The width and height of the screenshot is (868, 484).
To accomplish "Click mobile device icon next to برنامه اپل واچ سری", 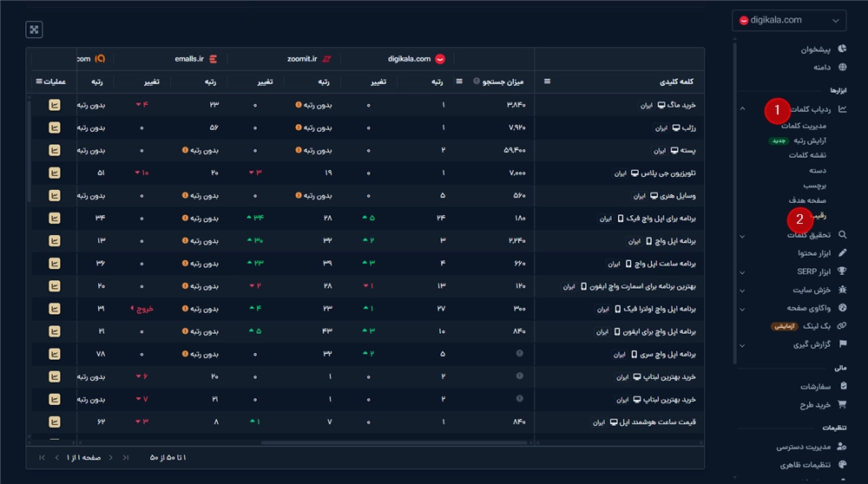I will tap(635, 354).
